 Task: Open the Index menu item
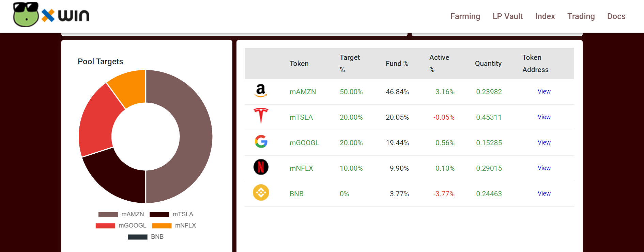[x=545, y=16]
